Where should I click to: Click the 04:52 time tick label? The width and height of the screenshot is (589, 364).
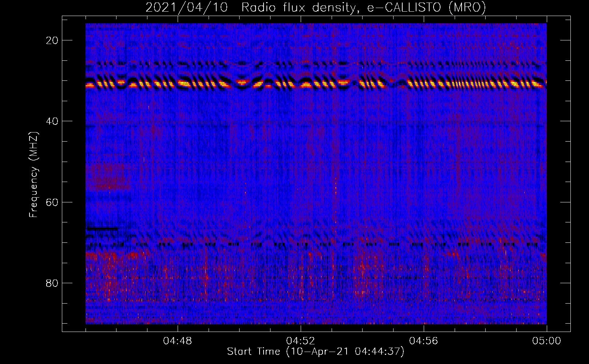point(301,341)
